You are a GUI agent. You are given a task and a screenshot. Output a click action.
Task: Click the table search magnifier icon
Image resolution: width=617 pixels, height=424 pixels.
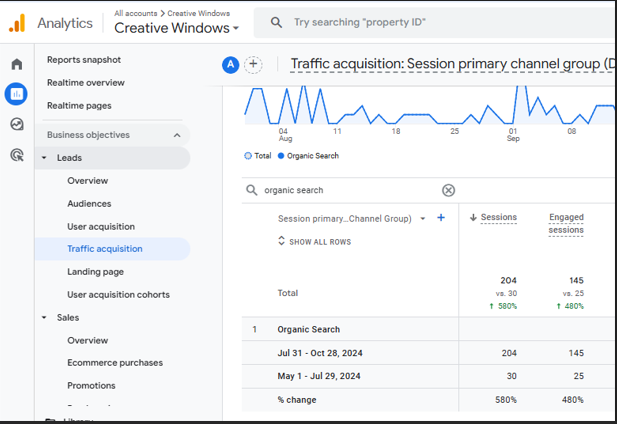click(x=251, y=190)
